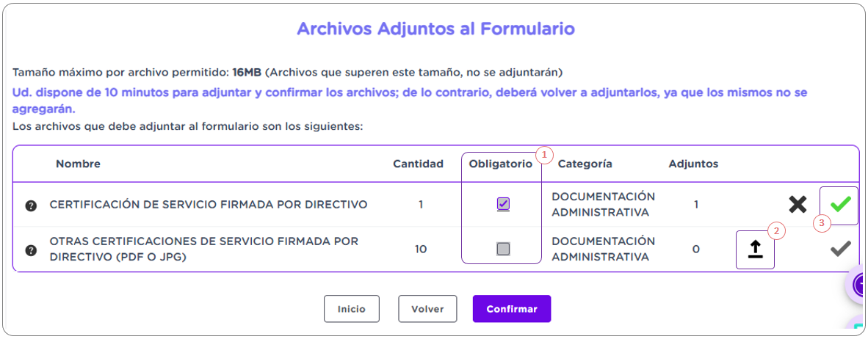Click gray checkmark in OTRAS CERTIFICACIONES row
Screen dimensions: 868x339
(840, 249)
